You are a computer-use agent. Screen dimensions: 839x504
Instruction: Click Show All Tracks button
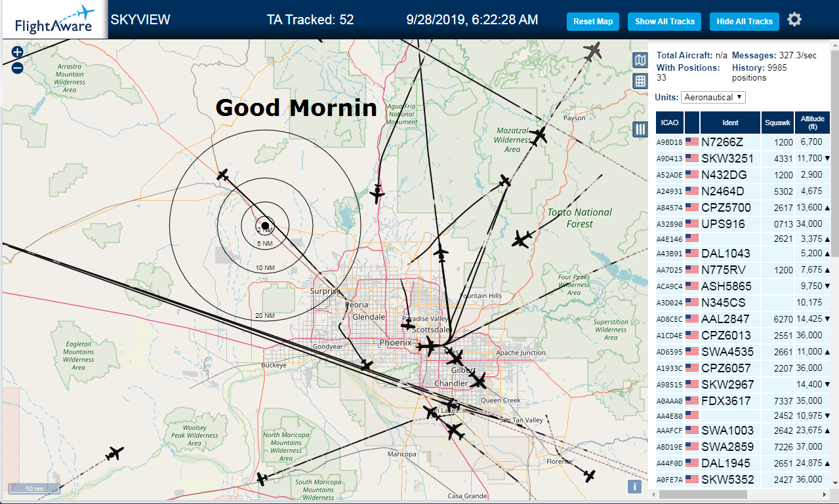click(665, 22)
